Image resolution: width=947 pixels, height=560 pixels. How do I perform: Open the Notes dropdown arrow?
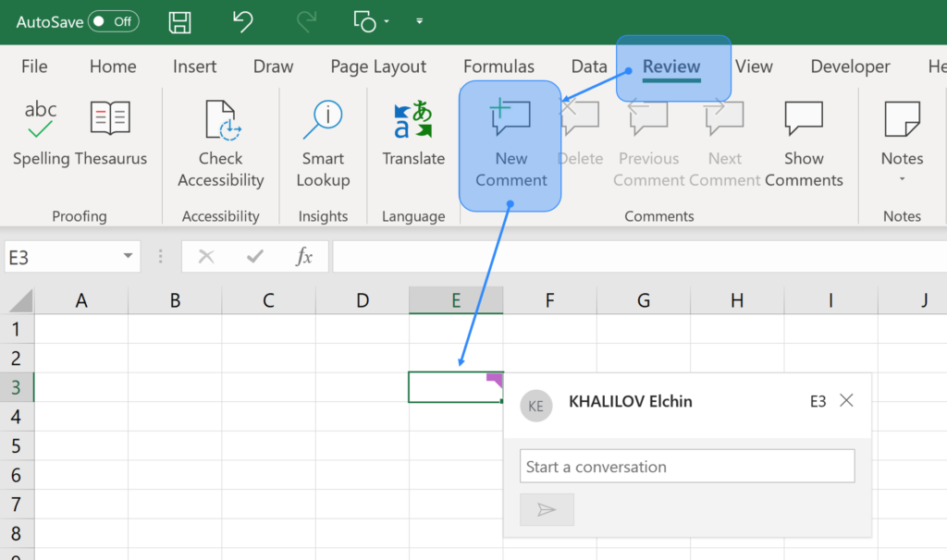pos(902,178)
